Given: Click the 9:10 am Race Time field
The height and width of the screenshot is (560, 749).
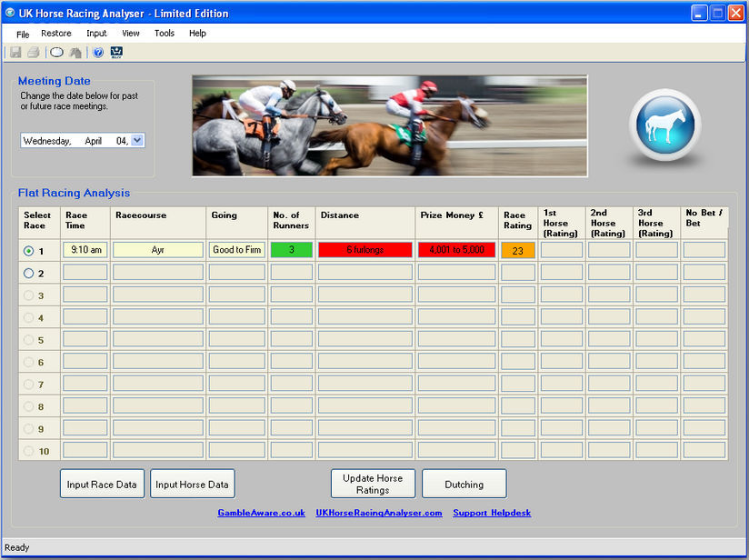Looking at the screenshot, I should pos(85,250).
